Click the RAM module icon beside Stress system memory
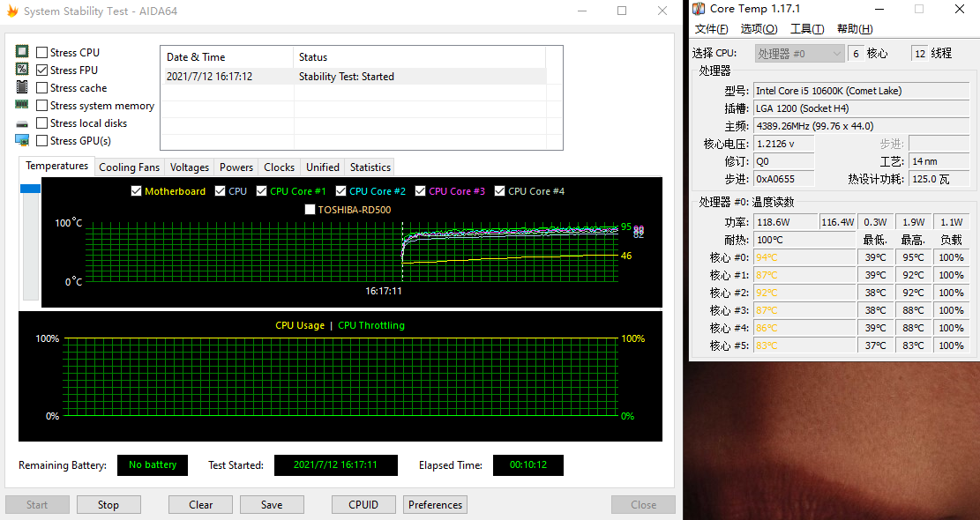The width and height of the screenshot is (980, 520). point(22,104)
